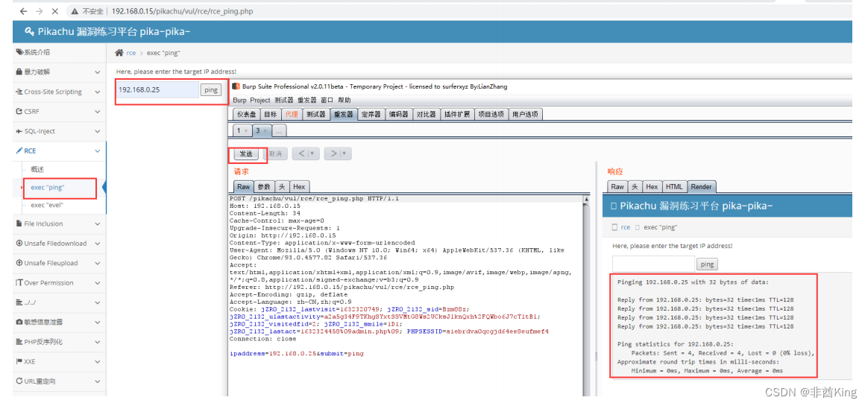The image size is (868, 406).
Task: Click the request pane vertical scrollbar
Action: click(585, 295)
